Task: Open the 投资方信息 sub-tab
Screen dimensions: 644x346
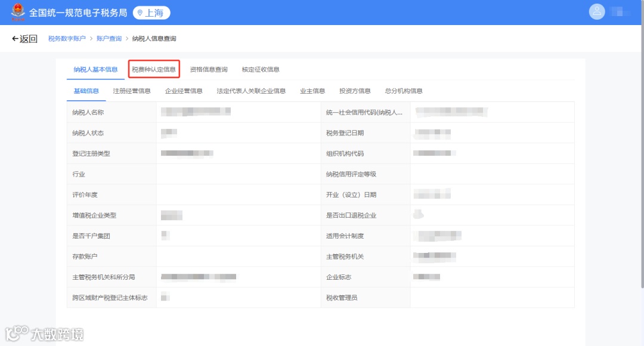Action: click(355, 91)
